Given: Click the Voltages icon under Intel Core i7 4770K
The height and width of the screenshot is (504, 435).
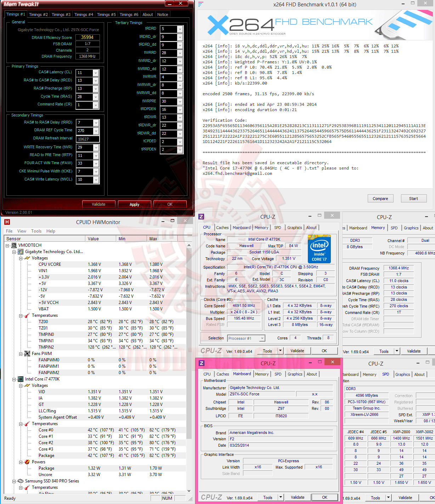Looking at the screenshot, I should [27, 385].
